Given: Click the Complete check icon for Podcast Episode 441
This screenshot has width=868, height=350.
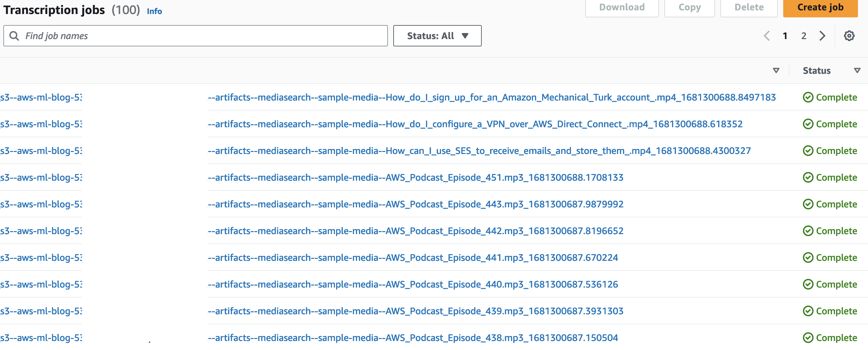Looking at the screenshot, I should 808,257.
